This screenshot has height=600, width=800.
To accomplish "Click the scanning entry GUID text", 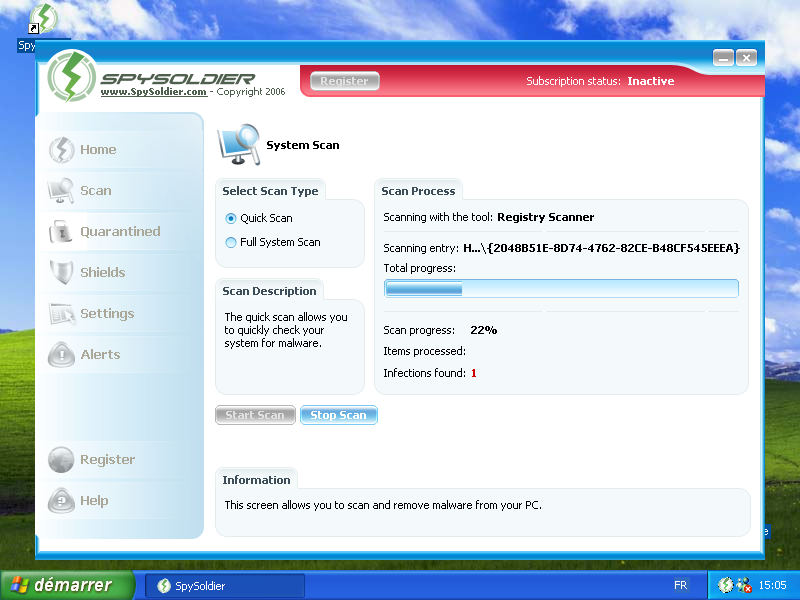I will pos(602,248).
